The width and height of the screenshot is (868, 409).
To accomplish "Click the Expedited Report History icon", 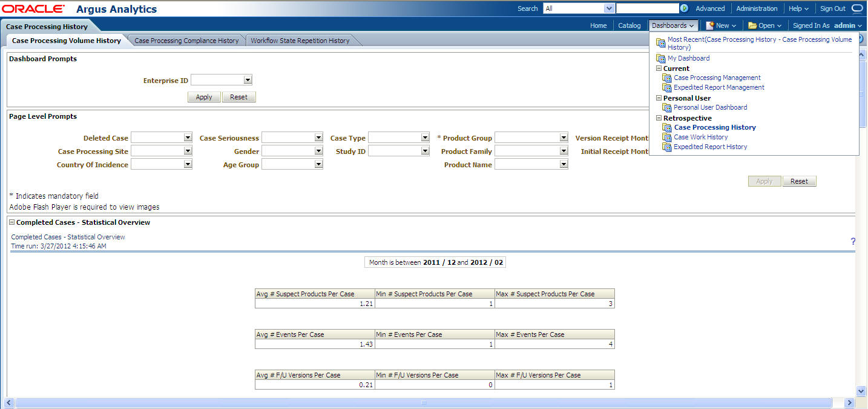I will click(x=667, y=147).
